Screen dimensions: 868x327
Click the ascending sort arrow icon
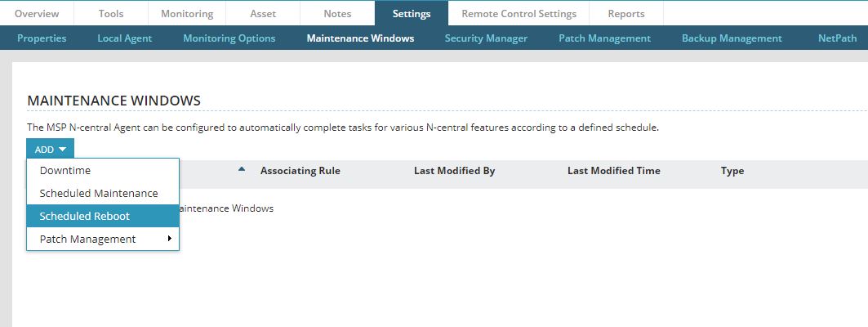tap(242, 170)
